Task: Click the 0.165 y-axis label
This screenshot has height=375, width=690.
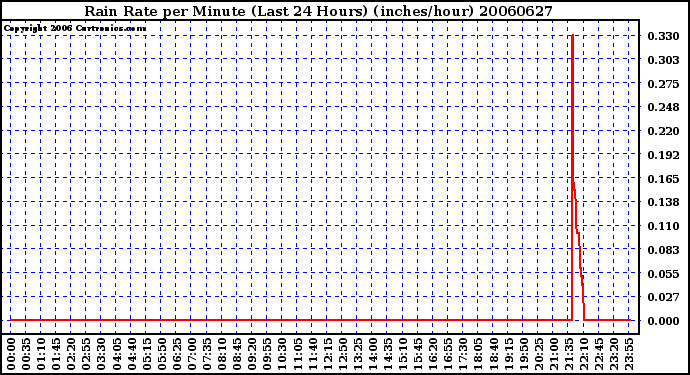Action: [x=663, y=179]
